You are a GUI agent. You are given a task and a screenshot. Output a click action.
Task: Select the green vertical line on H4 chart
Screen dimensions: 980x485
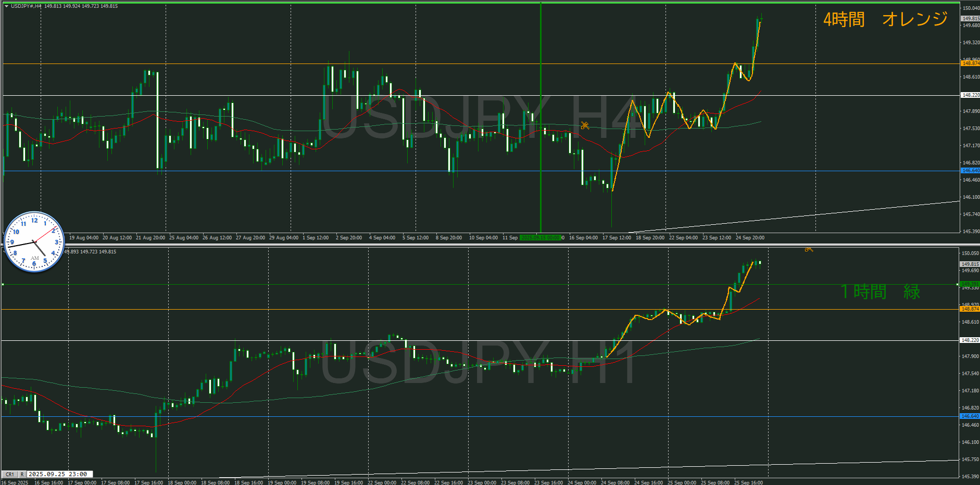tap(541, 156)
